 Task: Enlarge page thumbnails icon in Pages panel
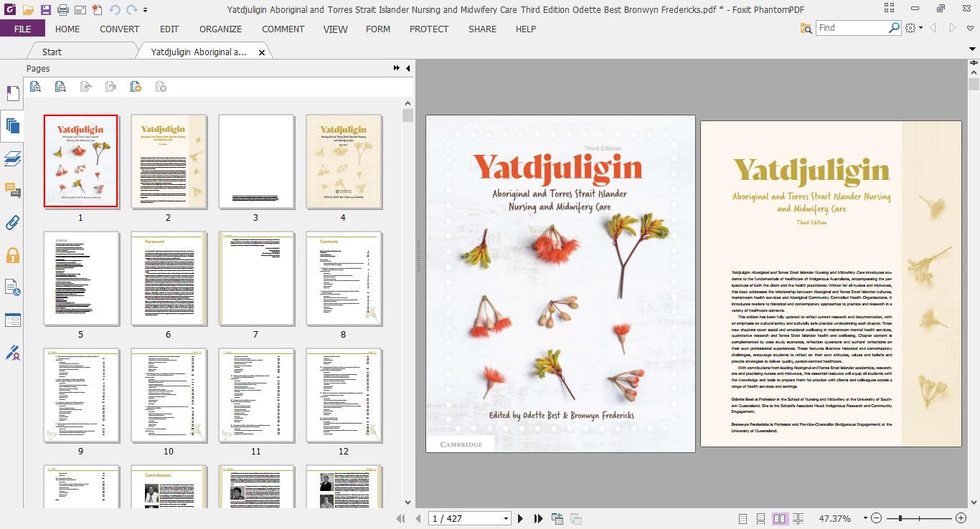point(35,87)
